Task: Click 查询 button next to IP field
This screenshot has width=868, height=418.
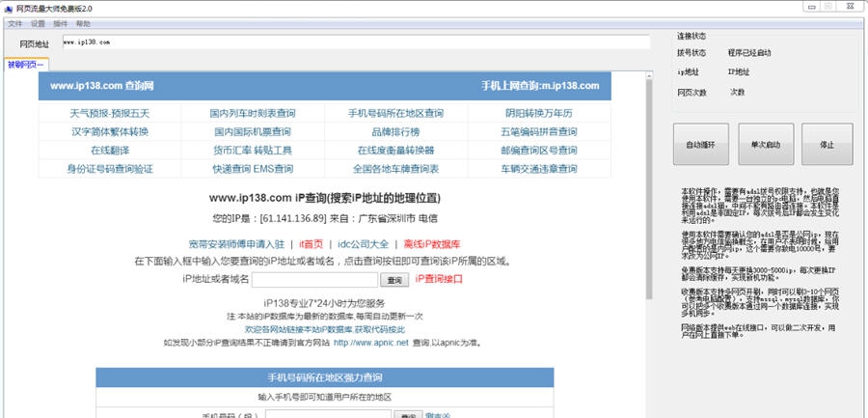Action: (393, 279)
